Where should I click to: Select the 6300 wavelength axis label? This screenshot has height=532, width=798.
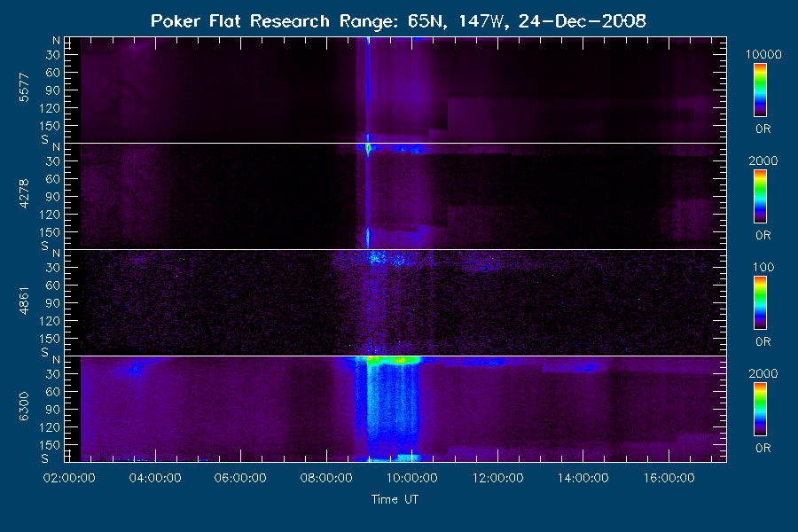(24, 407)
